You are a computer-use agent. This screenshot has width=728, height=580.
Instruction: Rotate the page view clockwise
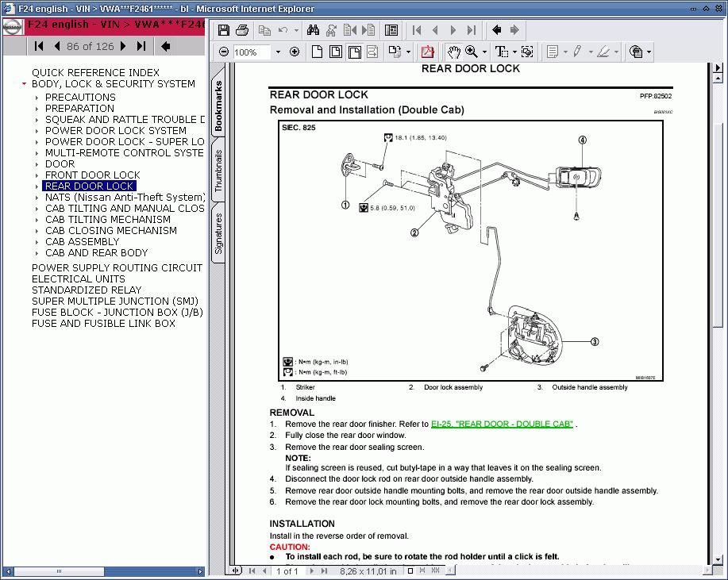(395, 52)
